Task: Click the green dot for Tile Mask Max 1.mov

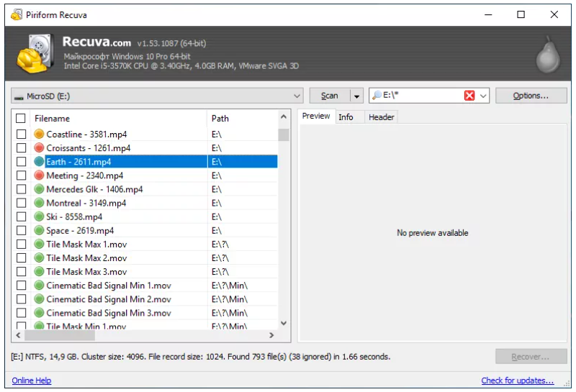Action: [x=39, y=244]
